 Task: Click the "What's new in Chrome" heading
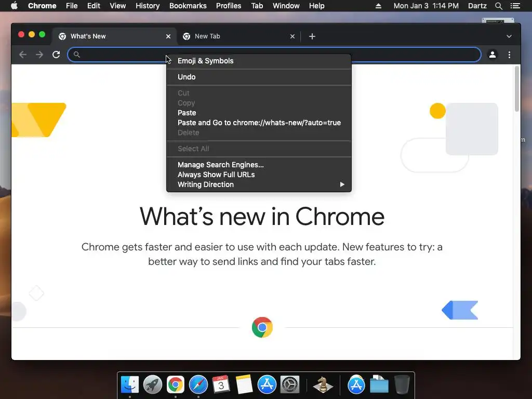(262, 217)
